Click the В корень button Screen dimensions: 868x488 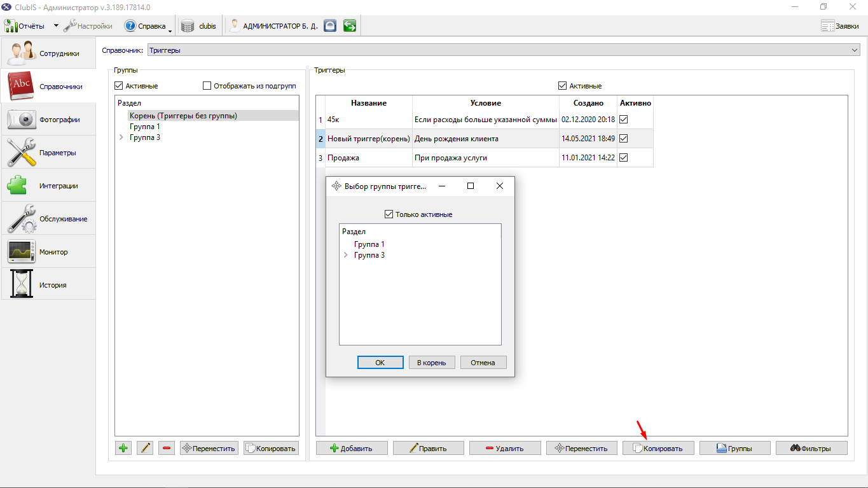[x=432, y=362]
